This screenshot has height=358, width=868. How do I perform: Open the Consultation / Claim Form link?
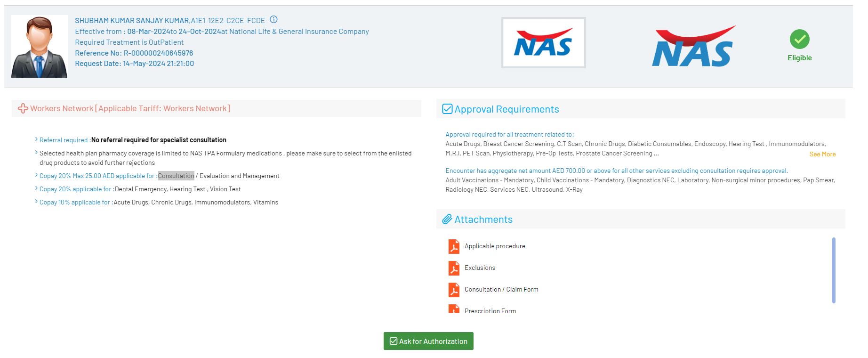click(x=501, y=289)
